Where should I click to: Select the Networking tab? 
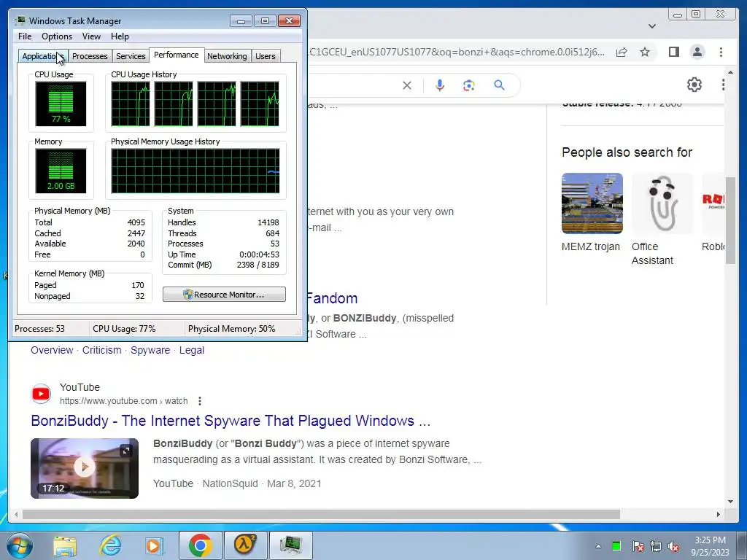[227, 56]
